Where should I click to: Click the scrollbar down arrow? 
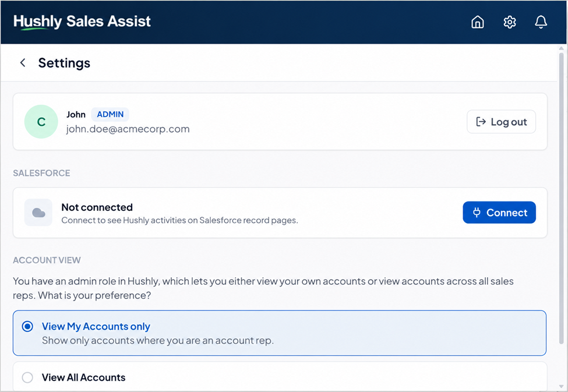tap(562, 386)
